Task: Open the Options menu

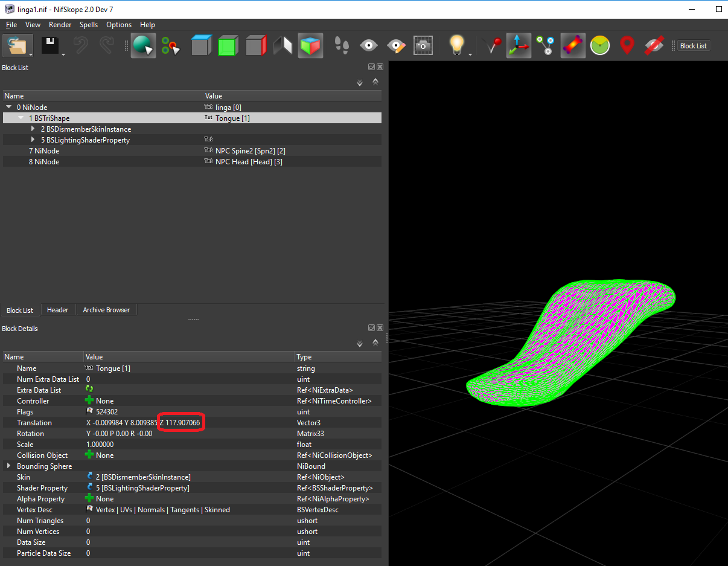Action: (119, 25)
